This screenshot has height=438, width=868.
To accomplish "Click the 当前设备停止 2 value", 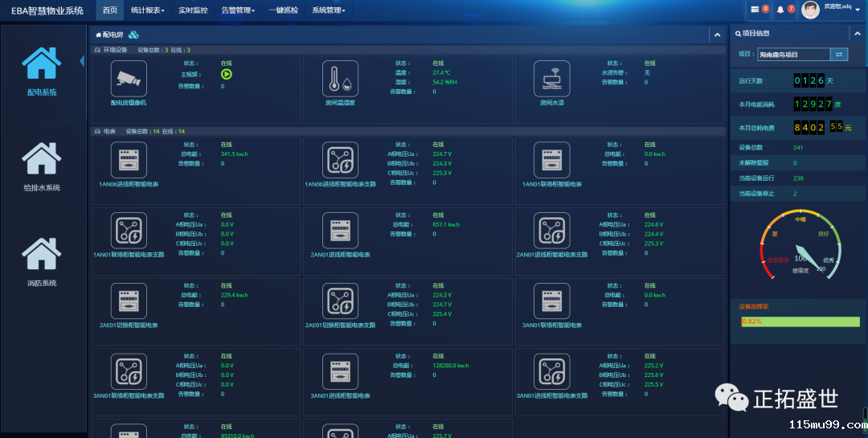I will tap(795, 194).
